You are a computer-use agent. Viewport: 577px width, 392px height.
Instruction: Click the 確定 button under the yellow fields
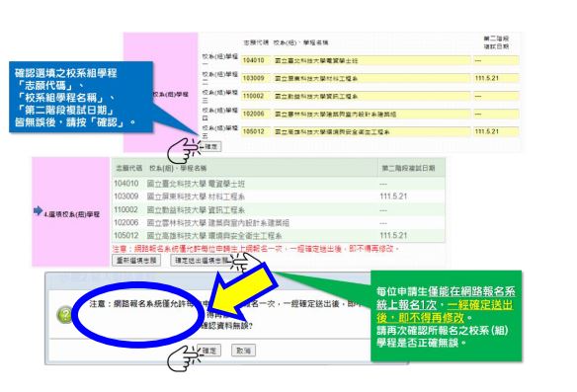click(210, 146)
